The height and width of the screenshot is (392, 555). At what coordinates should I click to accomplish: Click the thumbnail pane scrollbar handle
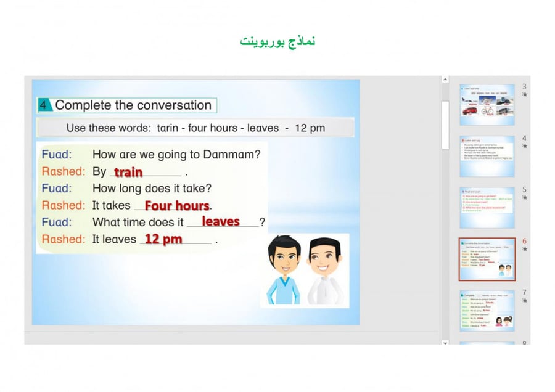[445, 125]
